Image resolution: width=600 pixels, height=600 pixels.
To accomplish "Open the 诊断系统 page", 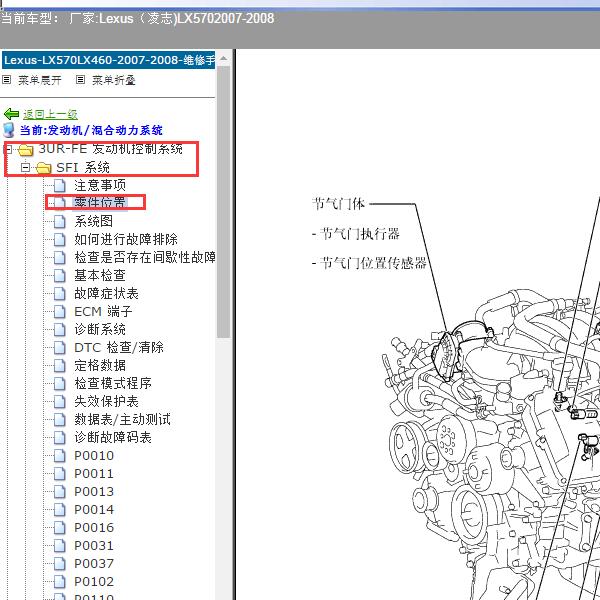I will (x=100, y=329).
